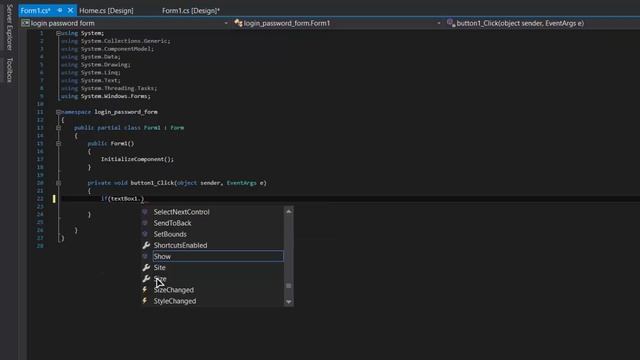This screenshot has height=360, width=640.
Task: Click the IntelliSense scrollbar thumb
Action: point(289,286)
